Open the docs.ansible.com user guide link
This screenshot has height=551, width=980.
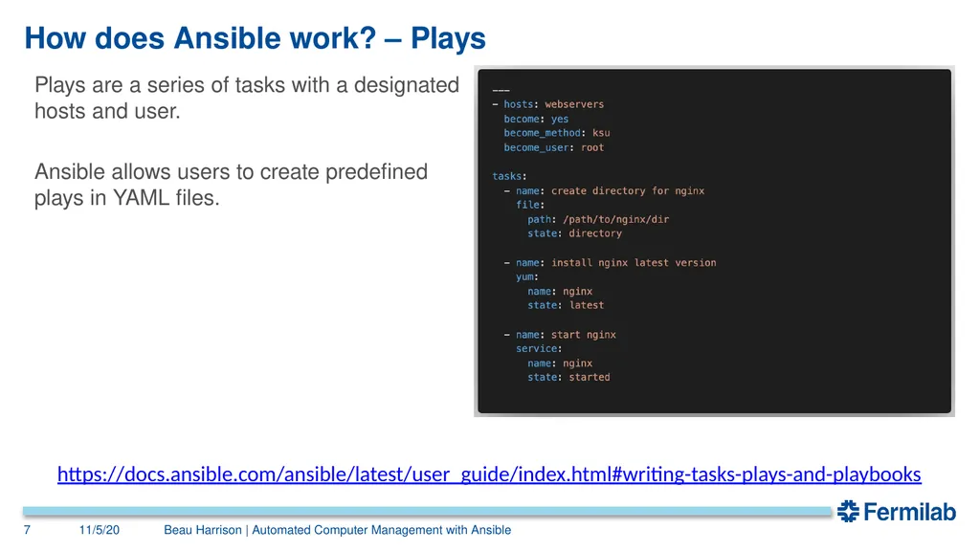pyautogui.click(x=489, y=474)
